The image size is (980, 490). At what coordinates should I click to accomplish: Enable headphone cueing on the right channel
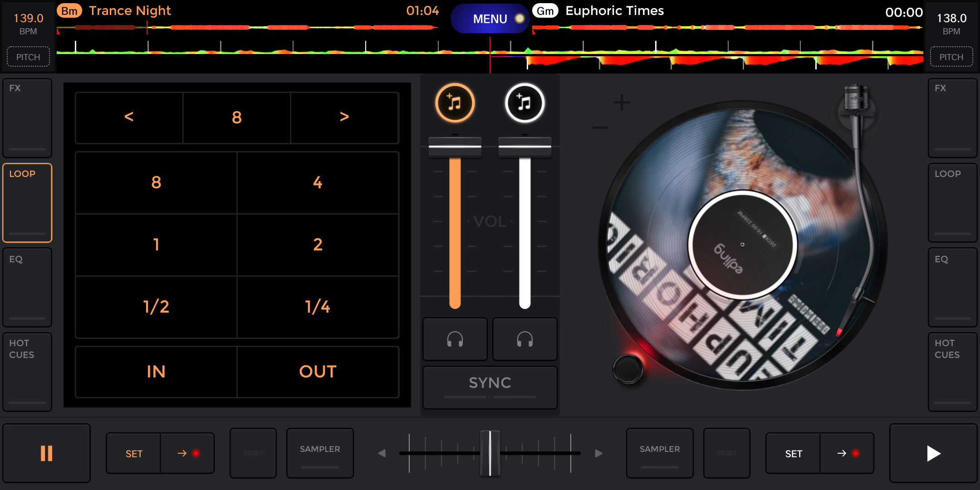(524, 339)
